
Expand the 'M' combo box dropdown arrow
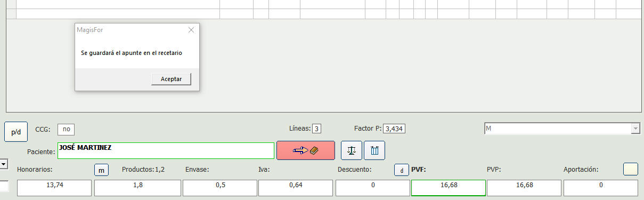[x=635, y=129]
